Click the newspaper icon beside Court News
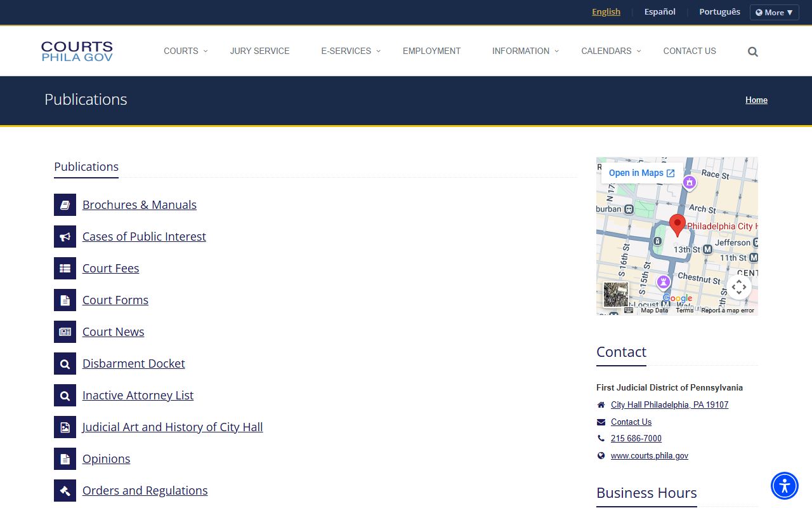The image size is (812, 508). pos(65,331)
